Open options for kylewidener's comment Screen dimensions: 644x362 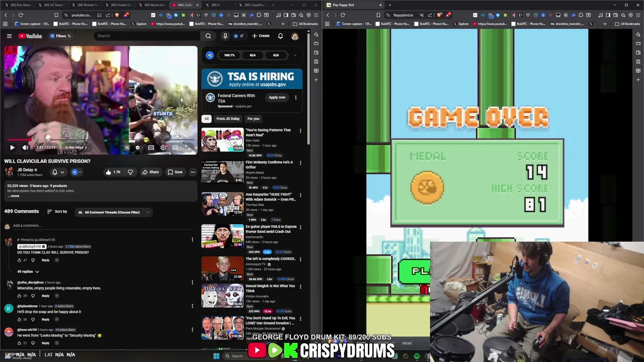(x=192, y=306)
